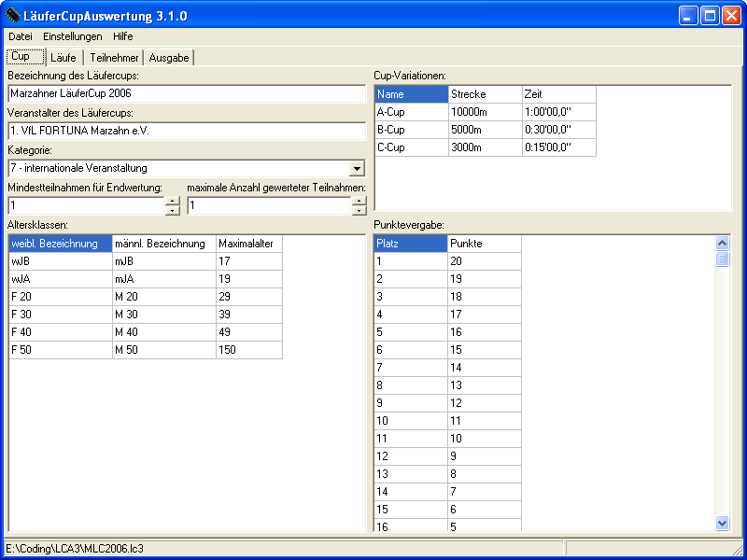Select the C-Cup cell
The image size is (747, 560).
(412, 147)
